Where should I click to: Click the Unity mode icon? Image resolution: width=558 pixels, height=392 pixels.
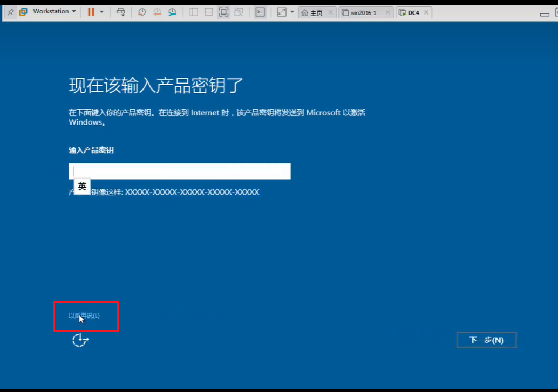click(x=239, y=12)
